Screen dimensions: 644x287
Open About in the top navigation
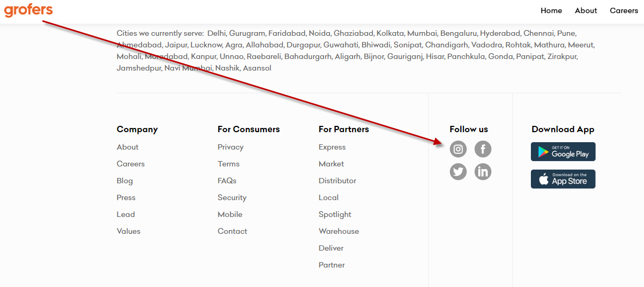point(586,11)
